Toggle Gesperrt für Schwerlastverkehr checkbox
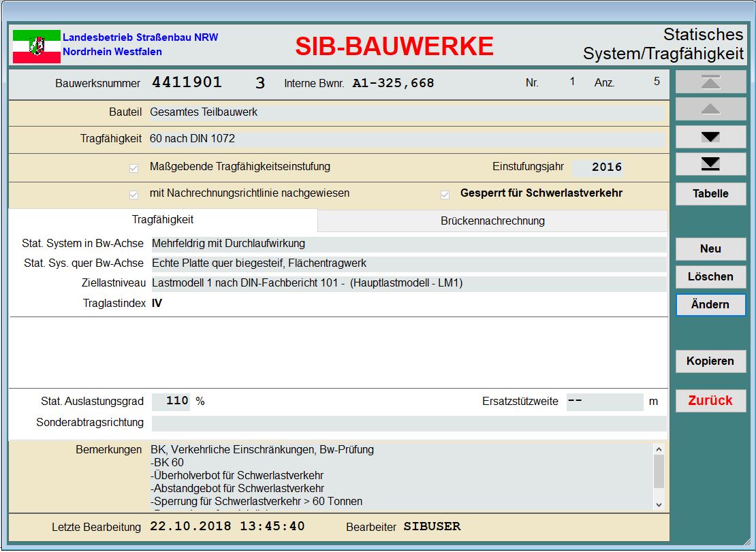Screen dimensions: 756x552 (445, 195)
